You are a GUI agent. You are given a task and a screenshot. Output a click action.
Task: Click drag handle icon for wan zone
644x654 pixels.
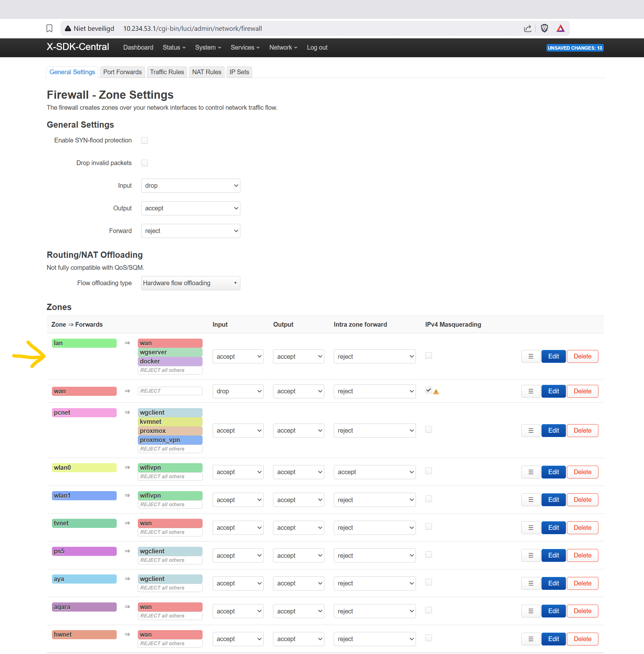pyautogui.click(x=530, y=391)
